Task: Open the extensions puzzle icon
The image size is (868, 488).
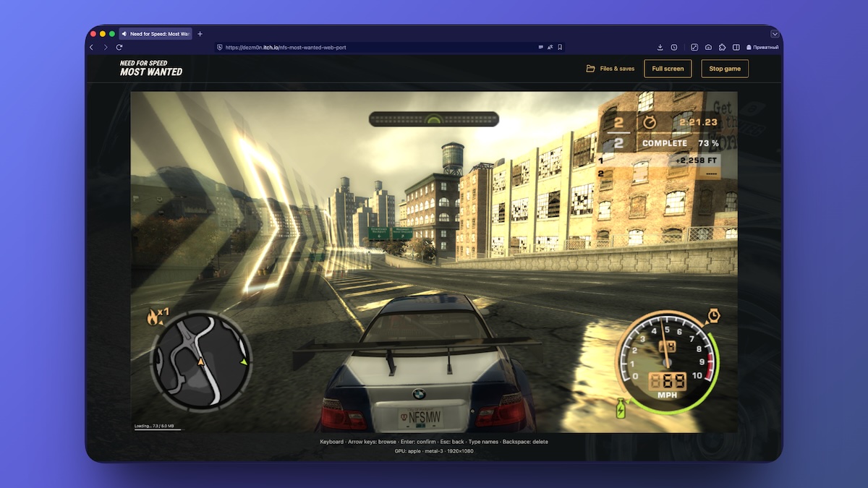Action: point(722,47)
